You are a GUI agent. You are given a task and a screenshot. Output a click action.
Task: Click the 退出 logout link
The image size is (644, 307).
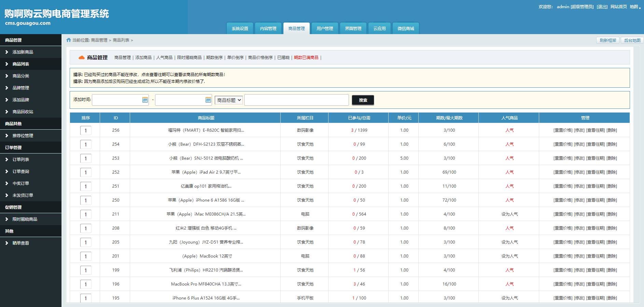click(x=602, y=7)
